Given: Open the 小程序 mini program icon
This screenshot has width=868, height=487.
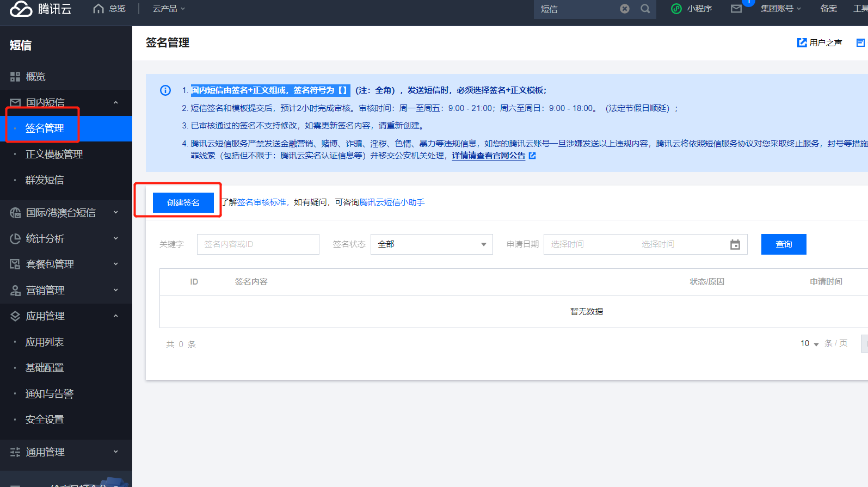Looking at the screenshot, I should tap(676, 9).
